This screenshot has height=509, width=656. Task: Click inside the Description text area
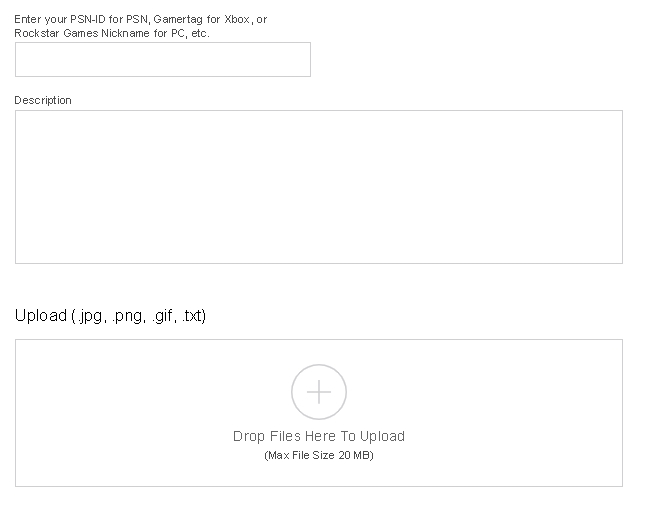tap(318, 186)
